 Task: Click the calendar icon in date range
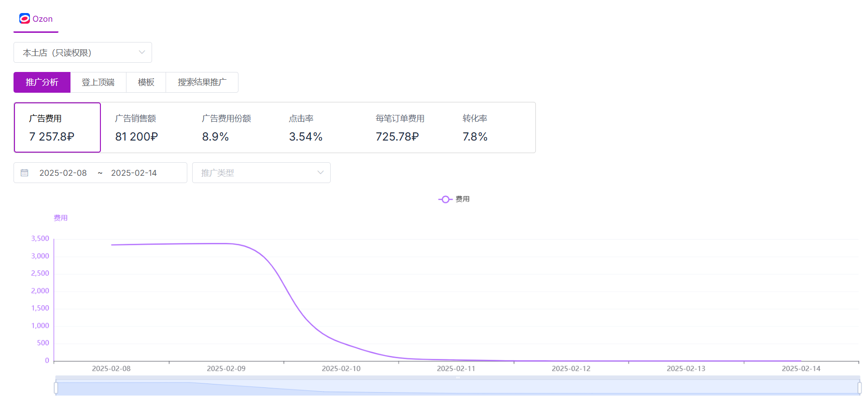(25, 173)
